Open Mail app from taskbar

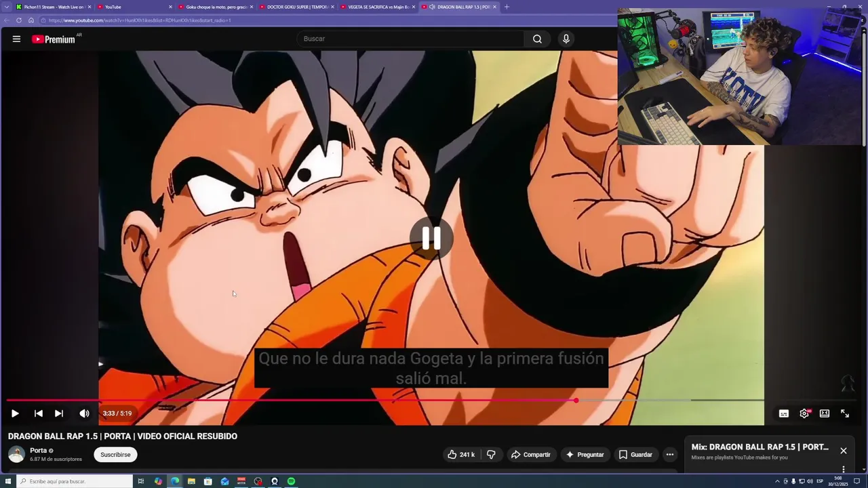pos(224,481)
